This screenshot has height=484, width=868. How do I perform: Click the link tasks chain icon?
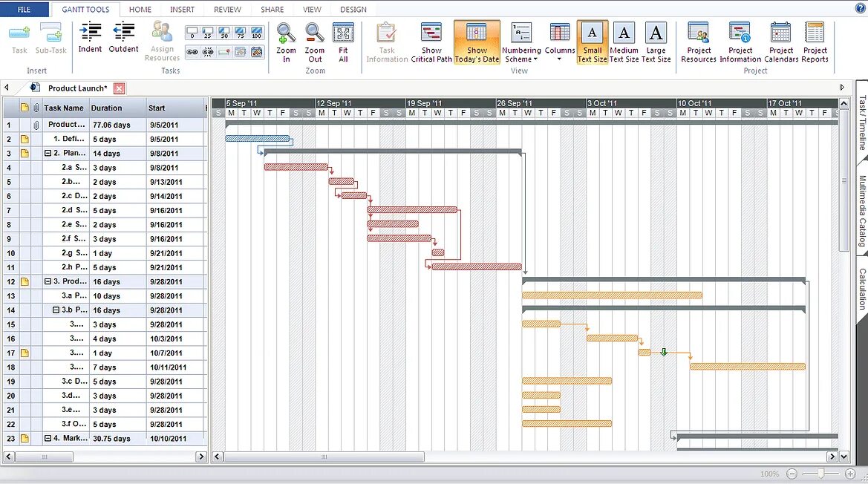point(192,52)
